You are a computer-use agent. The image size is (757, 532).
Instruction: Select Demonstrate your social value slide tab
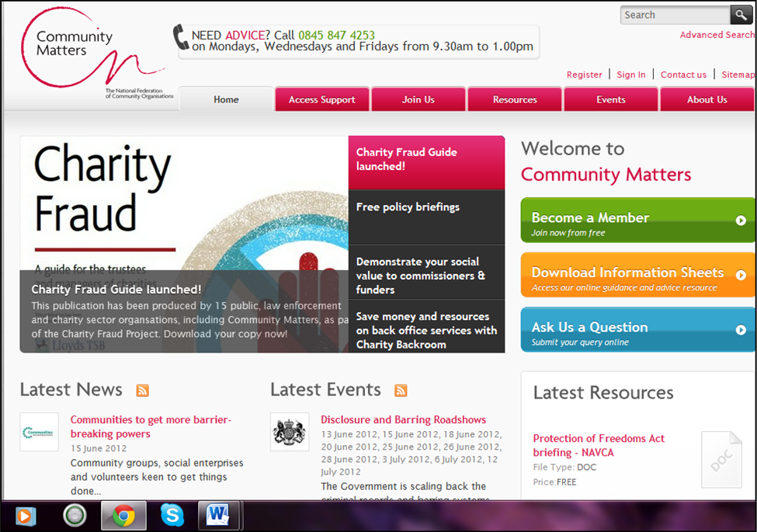tap(426, 272)
